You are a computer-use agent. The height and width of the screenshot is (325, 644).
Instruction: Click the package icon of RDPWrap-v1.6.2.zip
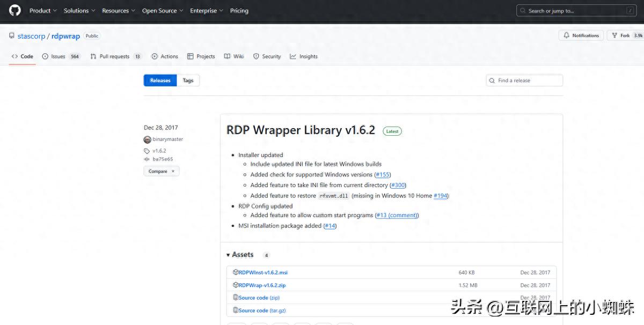(x=236, y=285)
